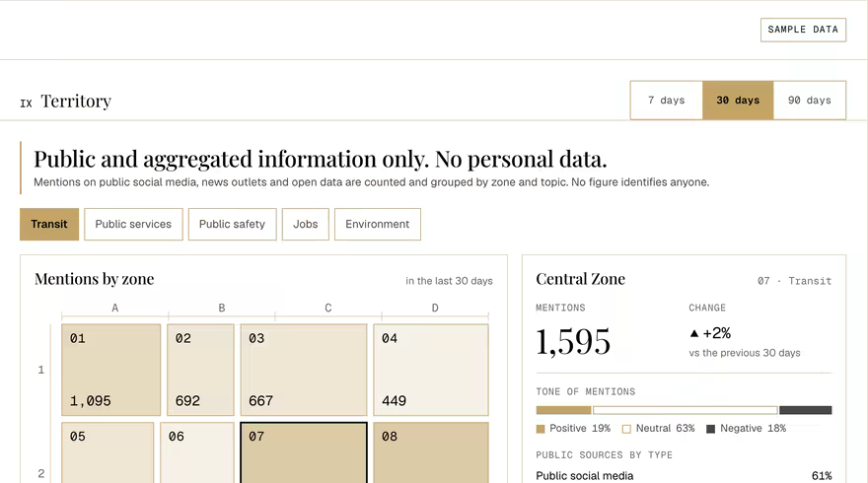Image resolution: width=868 pixels, height=483 pixels.
Task: Click the Public social media row
Action: 684,476
